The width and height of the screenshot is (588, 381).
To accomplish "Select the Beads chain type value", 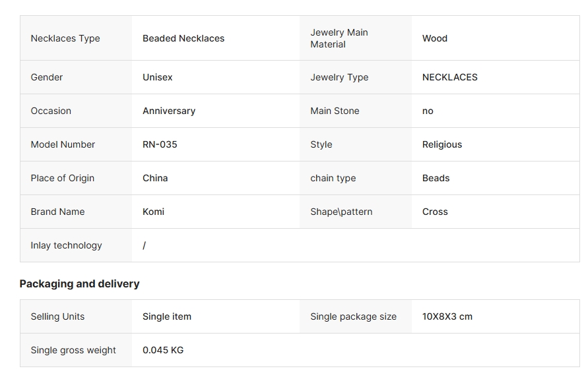I will coord(436,179).
